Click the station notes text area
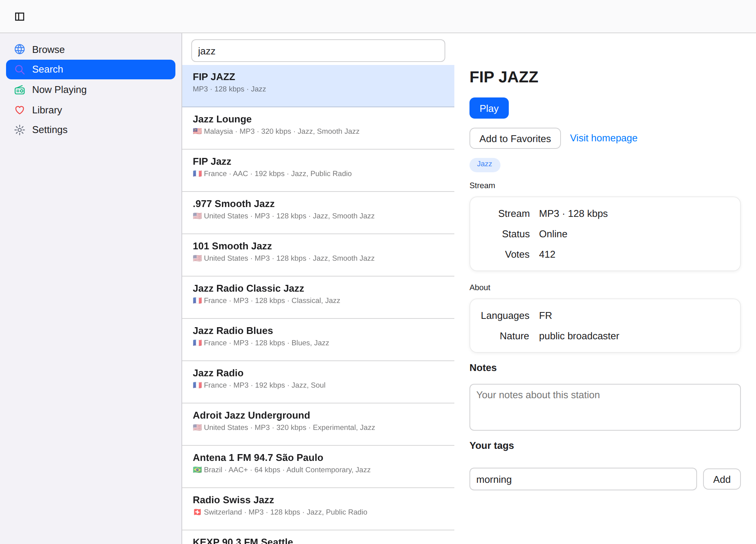The height and width of the screenshot is (544, 756). [605, 407]
